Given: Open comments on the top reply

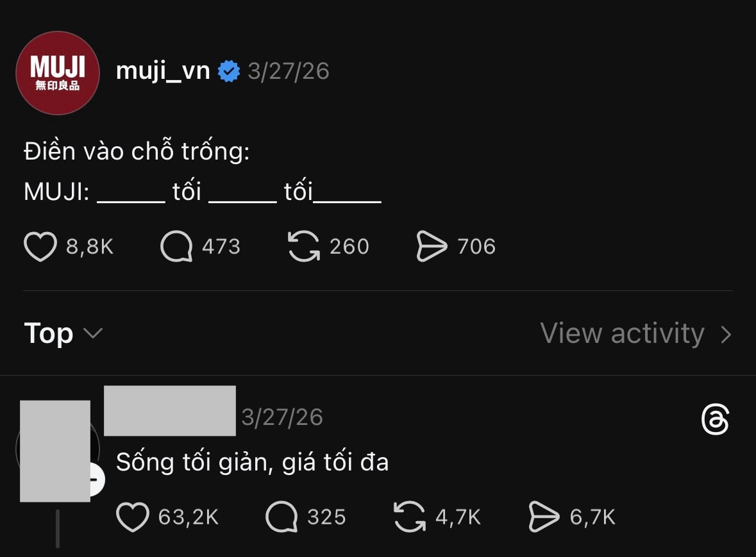Looking at the screenshot, I should tap(281, 517).
